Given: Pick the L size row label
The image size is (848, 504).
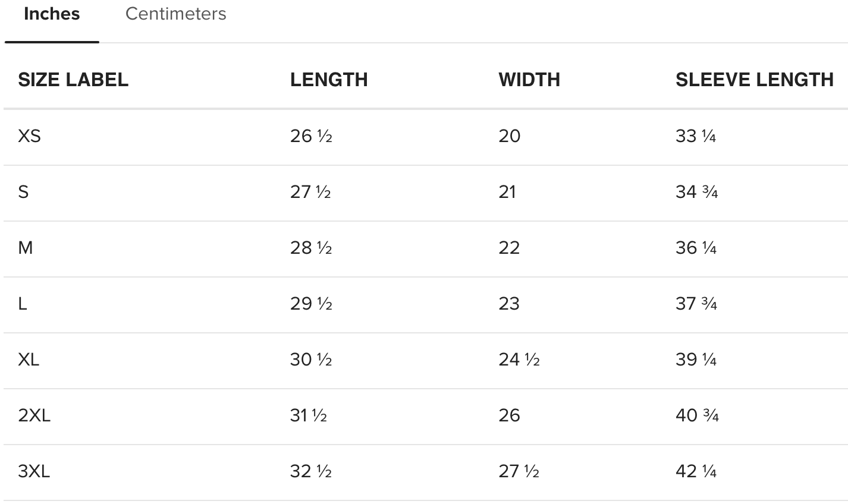Looking at the screenshot, I should (23, 304).
